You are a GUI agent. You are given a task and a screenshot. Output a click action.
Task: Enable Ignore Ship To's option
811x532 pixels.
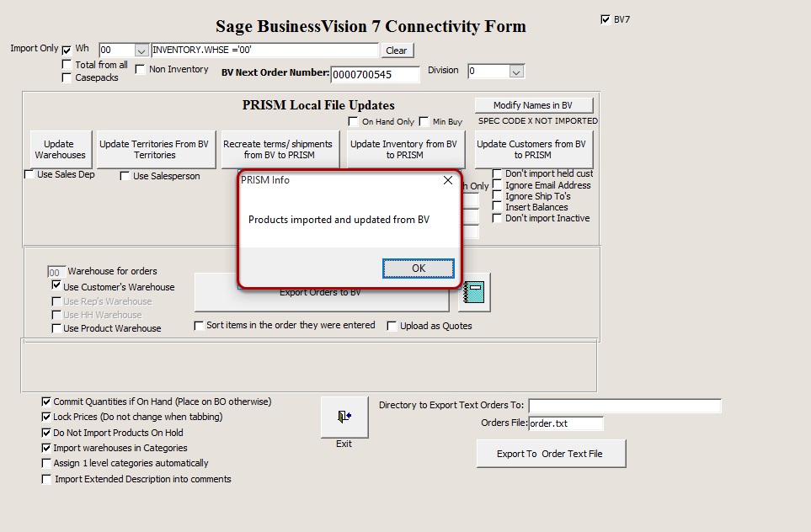(x=497, y=196)
